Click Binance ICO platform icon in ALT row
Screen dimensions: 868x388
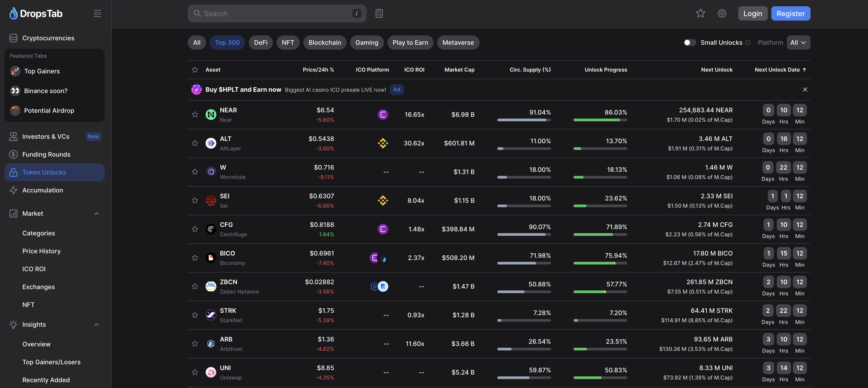[x=383, y=143]
